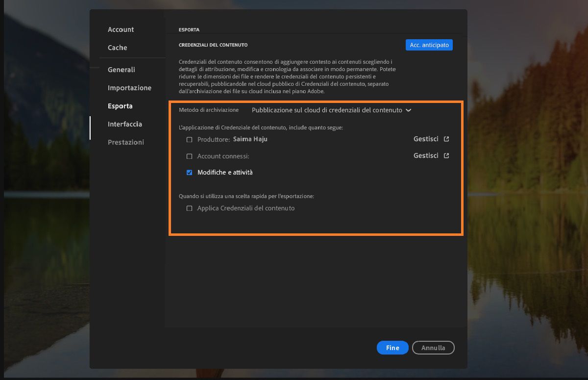Check the Account connessi checkbox
This screenshot has width=588, height=380.
(x=189, y=156)
